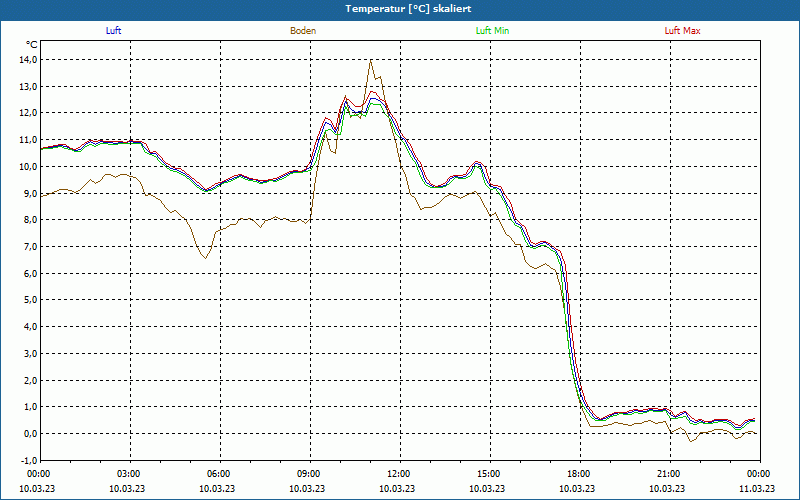Click the -1,0 y-axis value
This screenshot has width=800, height=500.
pyautogui.click(x=30, y=461)
